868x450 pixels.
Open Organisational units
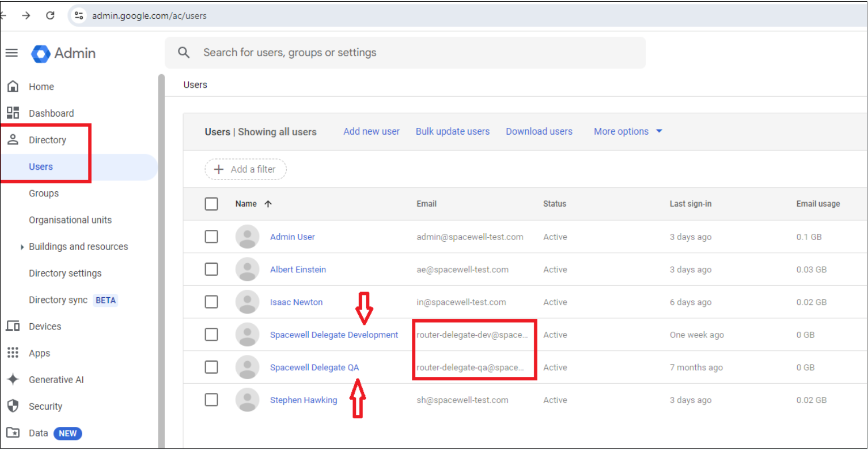pos(70,220)
